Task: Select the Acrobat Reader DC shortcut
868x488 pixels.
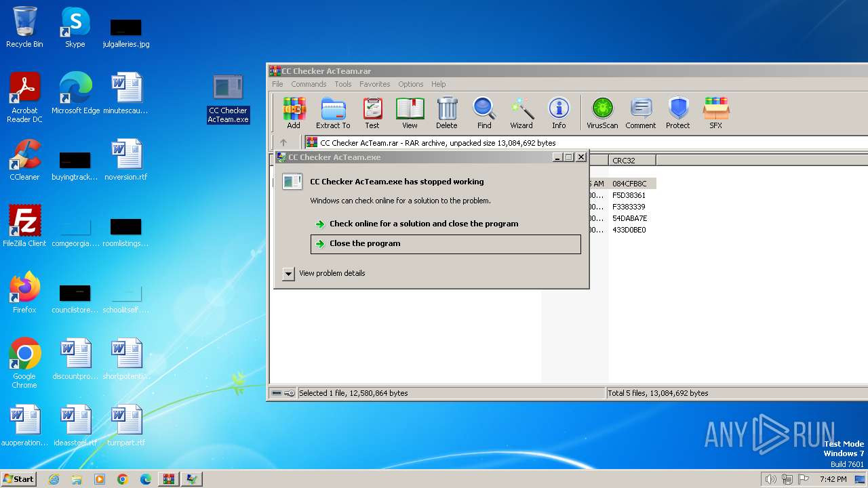Action: pos(24,98)
